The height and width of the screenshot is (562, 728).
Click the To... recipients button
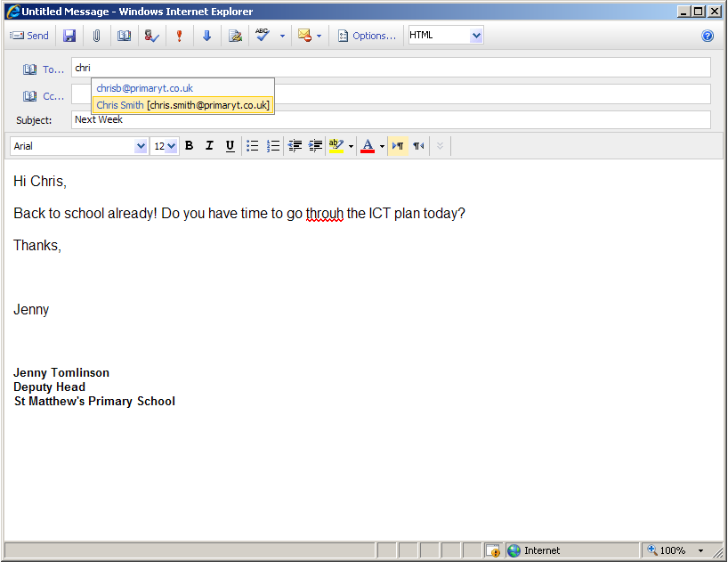[44, 69]
